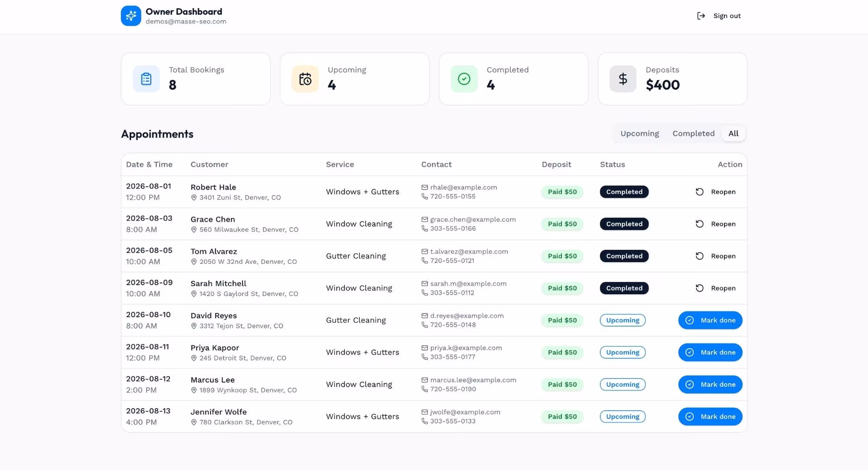
Task: Reopen Robert Hale's appointment
Action: point(715,192)
